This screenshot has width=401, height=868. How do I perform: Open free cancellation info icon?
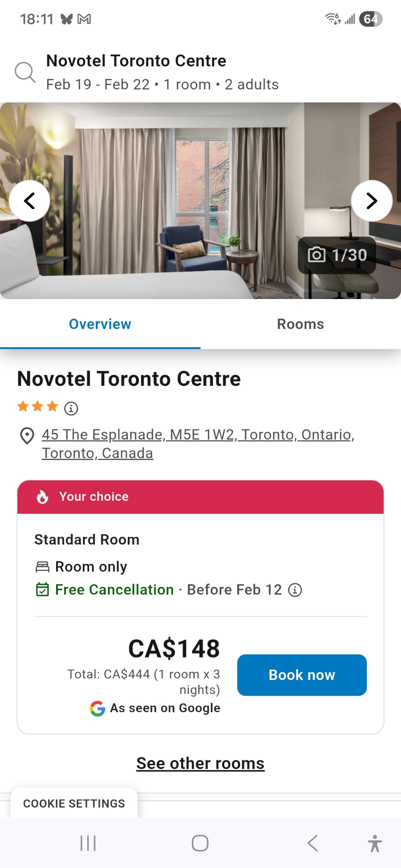295,590
